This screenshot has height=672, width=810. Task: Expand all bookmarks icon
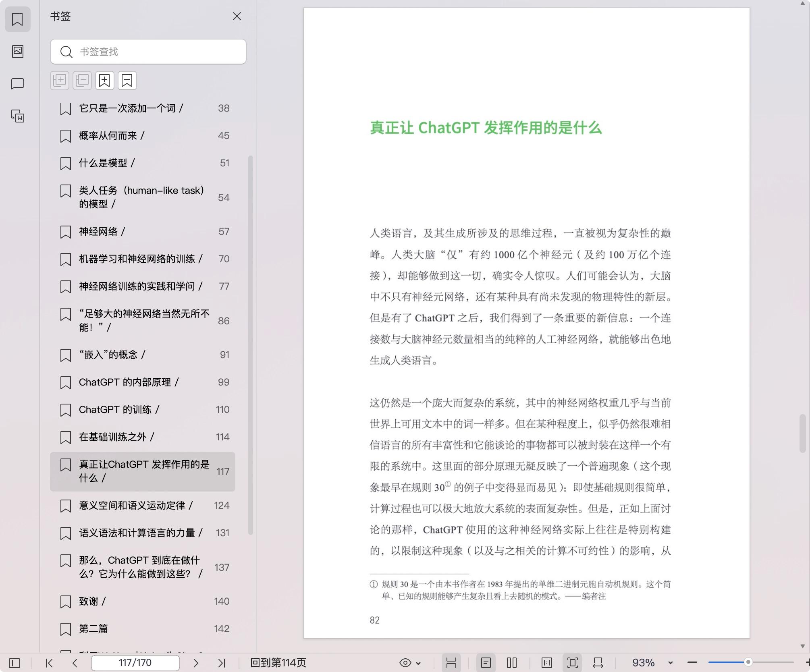60,81
